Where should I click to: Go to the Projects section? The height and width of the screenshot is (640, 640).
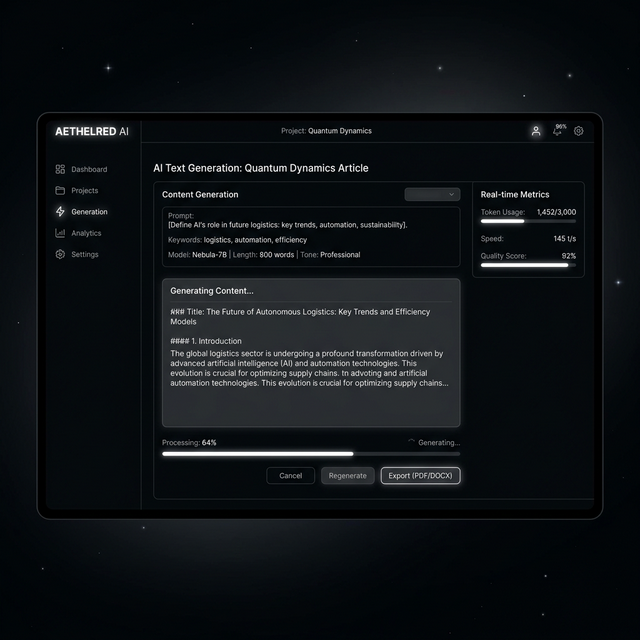(77, 190)
